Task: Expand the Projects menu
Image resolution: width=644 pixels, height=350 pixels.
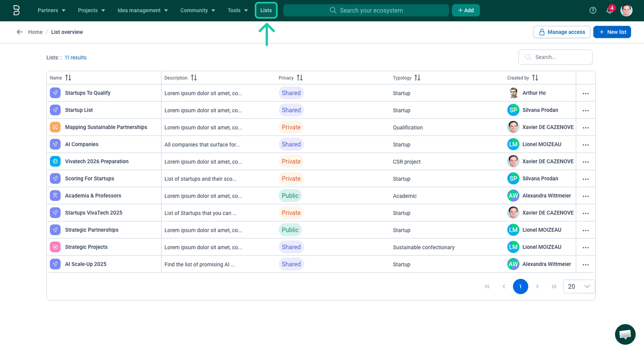Action: point(91,10)
